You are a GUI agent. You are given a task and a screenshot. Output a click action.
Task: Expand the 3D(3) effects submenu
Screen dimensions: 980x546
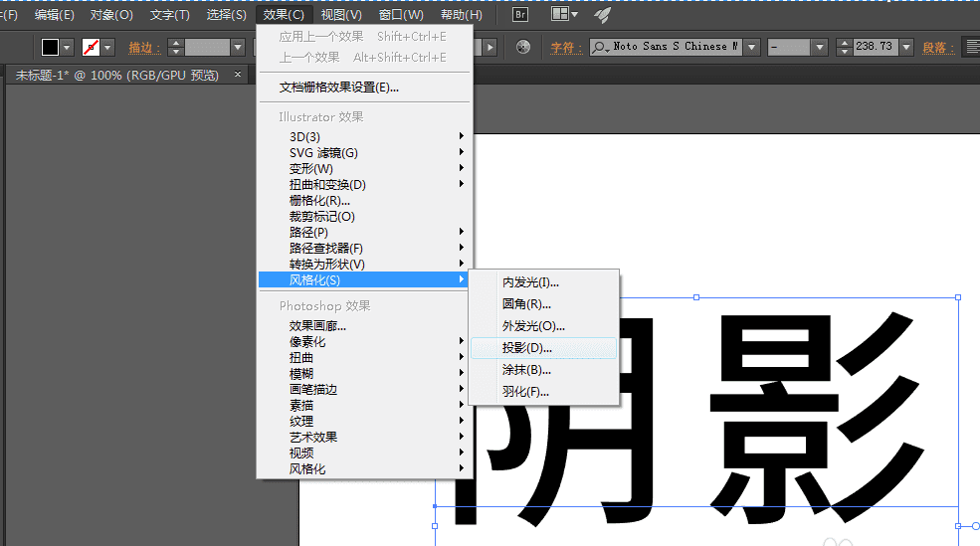click(304, 136)
